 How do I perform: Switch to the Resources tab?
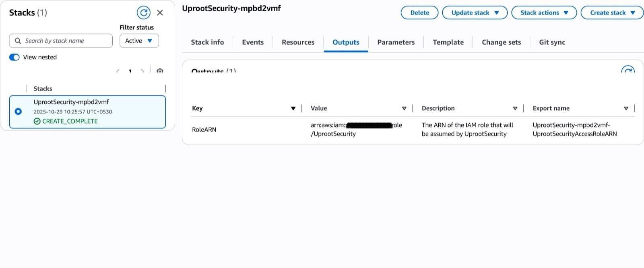[x=298, y=42]
